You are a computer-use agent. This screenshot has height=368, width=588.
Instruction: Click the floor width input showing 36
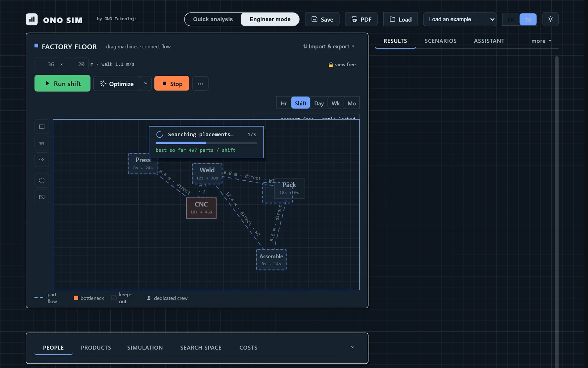[x=47, y=64]
